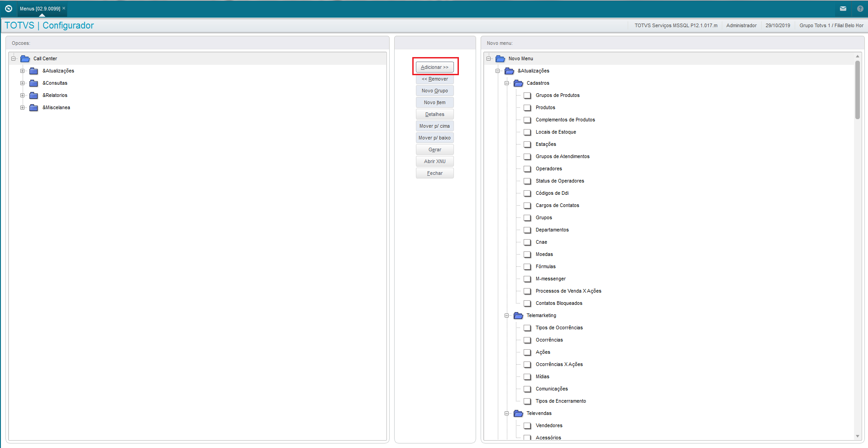Screen dimensions: 868x448
Task: Click the Call Center folder icon
Action: pos(25,58)
